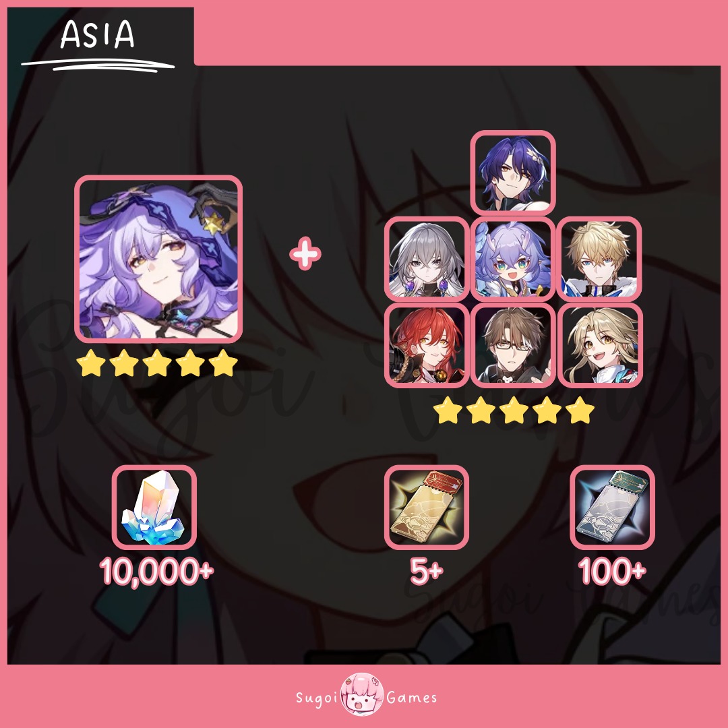Choose the smiling long blond-haired portrait
Image resolution: width=728 pixels, height=728 pixels.
600,345
